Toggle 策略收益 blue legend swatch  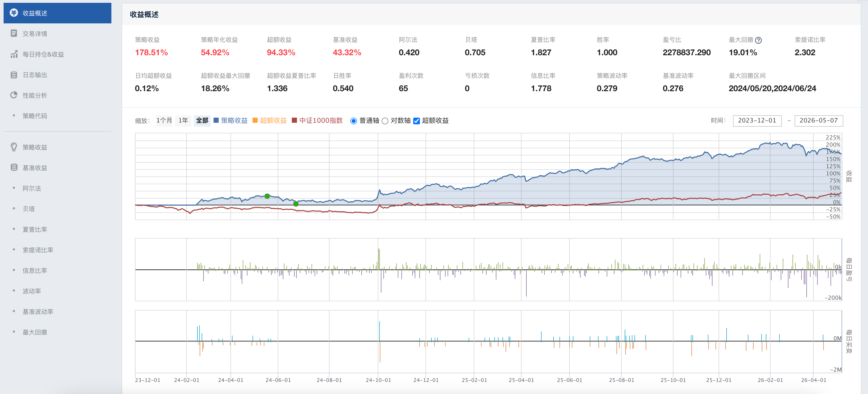[x=216, y=120]
